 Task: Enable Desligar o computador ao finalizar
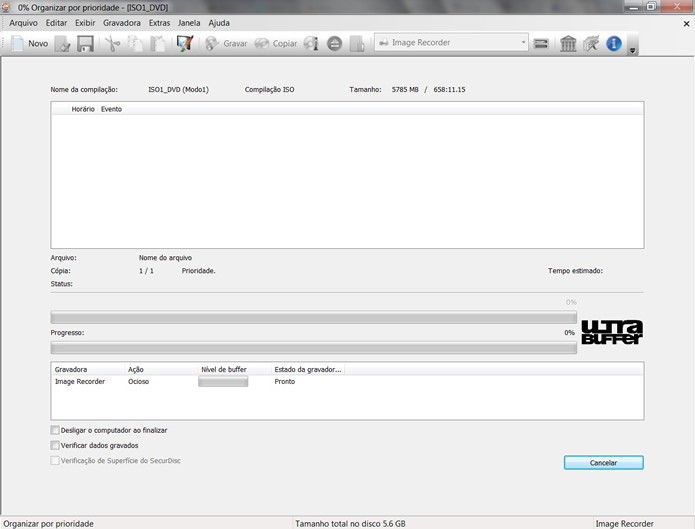point(55,430)
